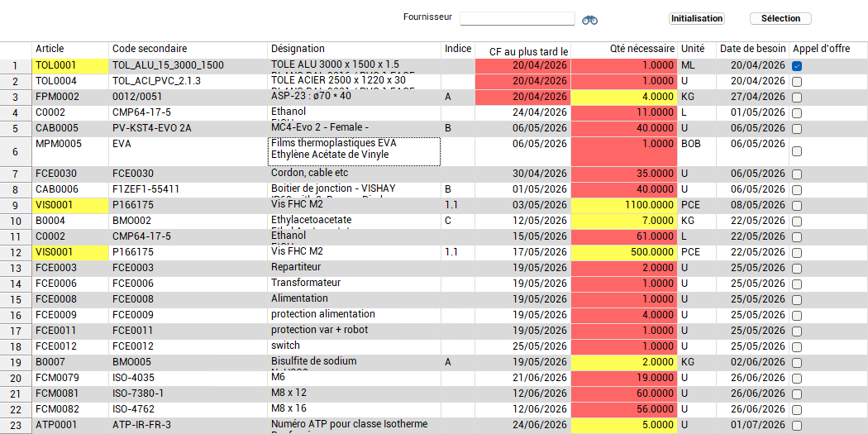Click the binoculars search icon next to Fournisseur
This screenshot has height=434, width=868.
click(x=589, y=19)
